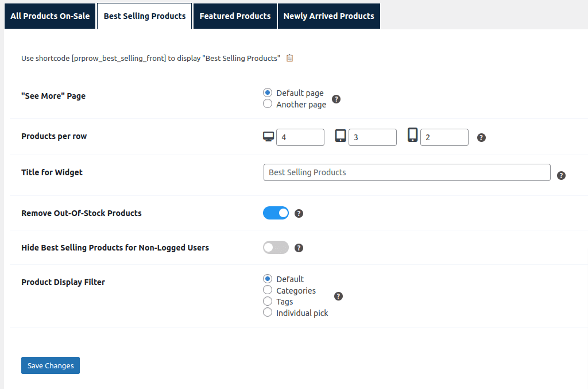The image size is (588, 389).
Task: Select the "Another page" radio option
Action: [x=267, y=103]
